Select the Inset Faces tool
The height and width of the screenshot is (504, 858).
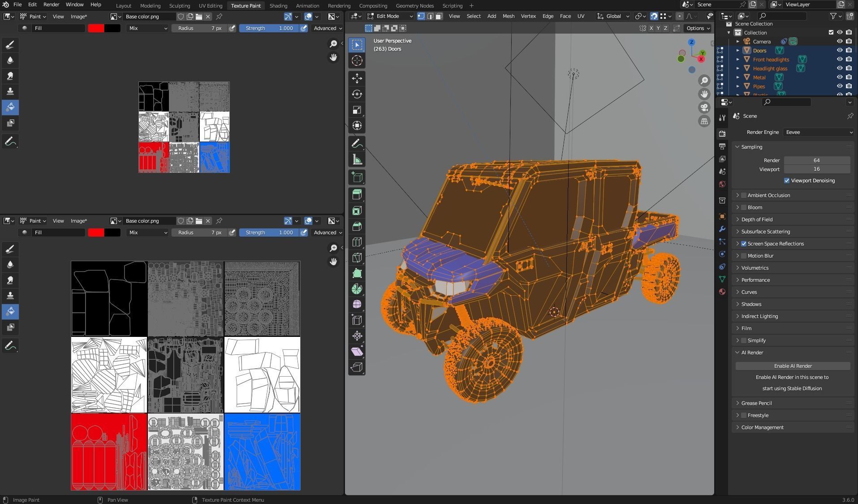pos(357,211)
